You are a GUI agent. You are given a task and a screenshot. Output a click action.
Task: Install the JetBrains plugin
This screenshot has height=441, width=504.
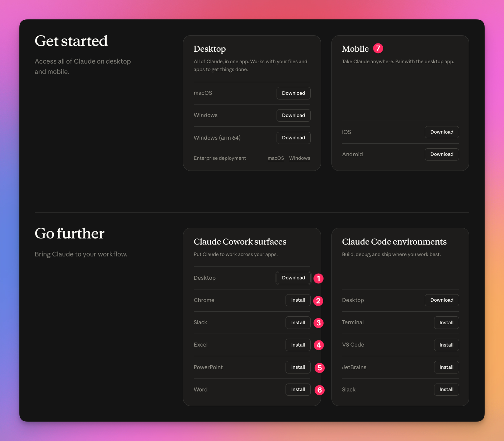coord(447,367)
